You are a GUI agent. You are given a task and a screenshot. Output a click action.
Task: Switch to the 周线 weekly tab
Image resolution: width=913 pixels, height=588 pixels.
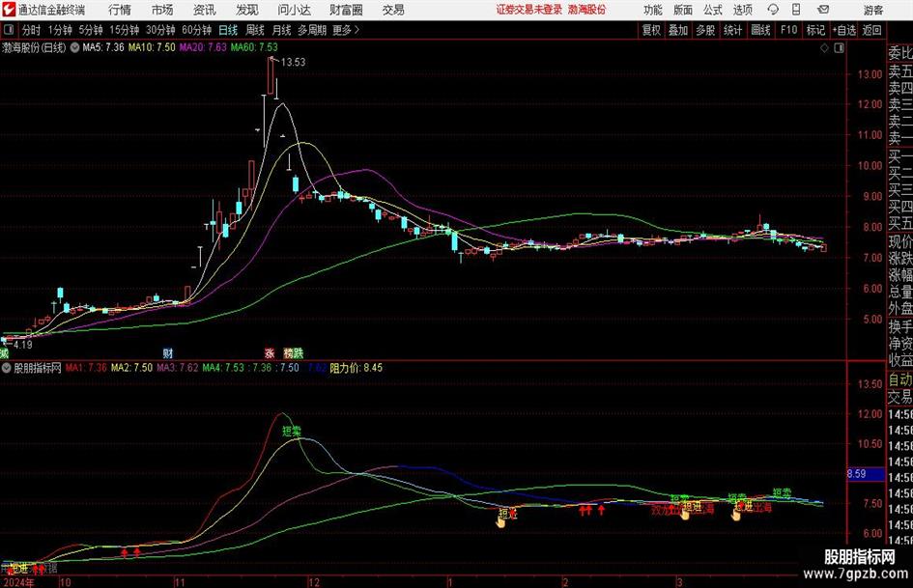[255, 30]
